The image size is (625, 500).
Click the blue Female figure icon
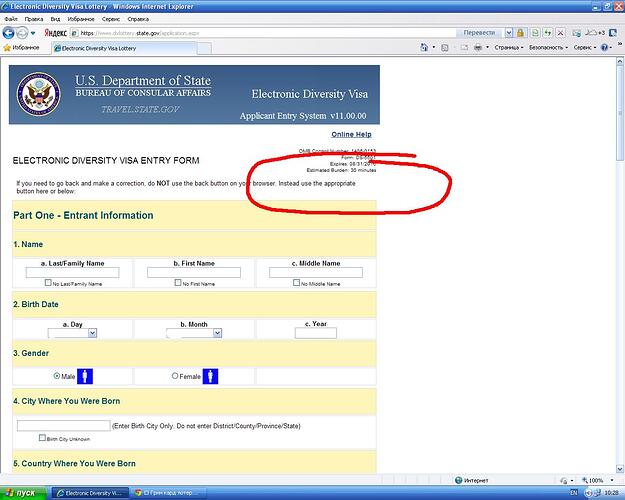pyautogui.click(x=210, y=376)
